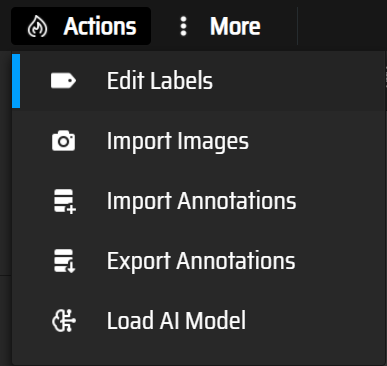Choose Import Annotations text entry
Viewport: 387px width, 366px height.
pyautogui.click(x=201, y=201)
